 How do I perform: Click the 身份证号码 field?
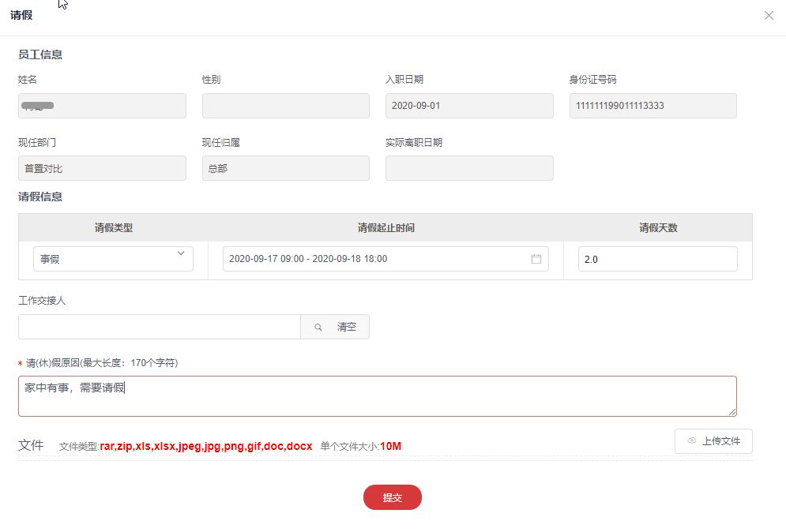coord(653,106)
